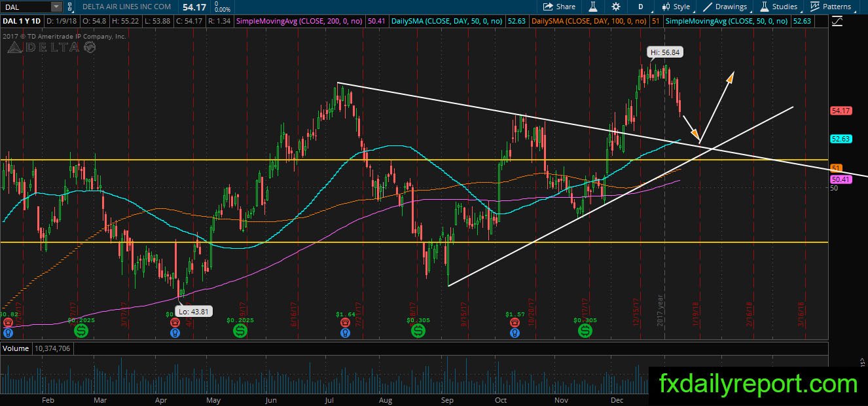868x406 pixels.
Task: Click the chart mode icon below Patterns
Action: 836,21
